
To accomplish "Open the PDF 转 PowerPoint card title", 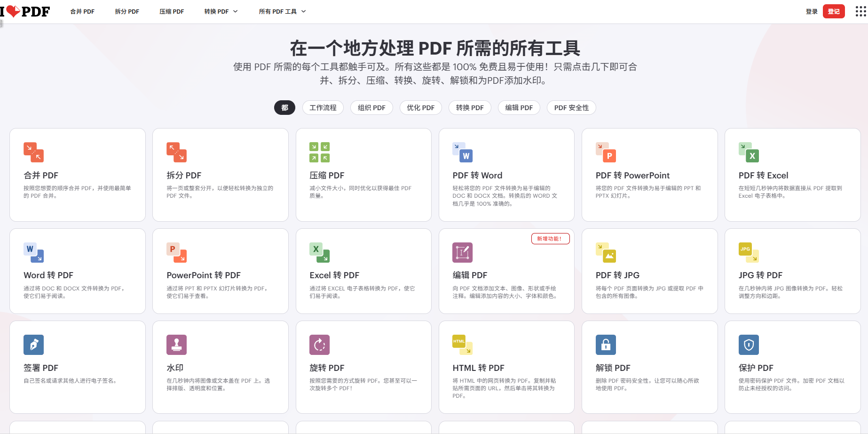I will coord(632,176).
